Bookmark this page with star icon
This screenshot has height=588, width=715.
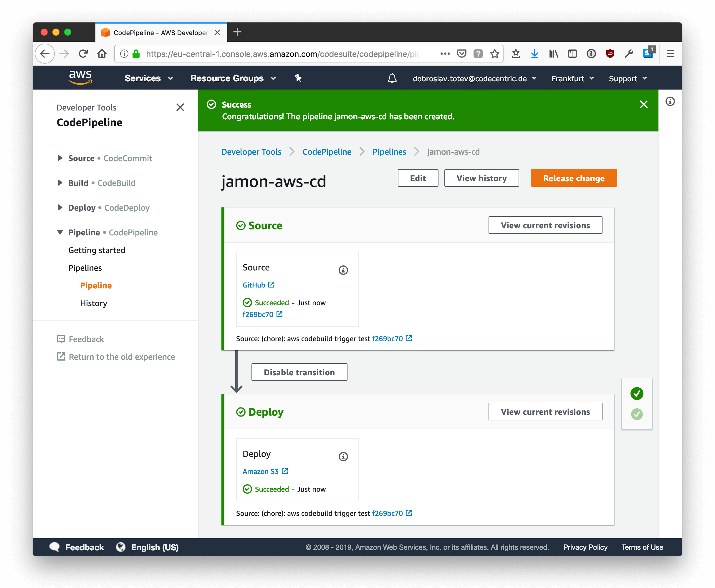(495, 54)
